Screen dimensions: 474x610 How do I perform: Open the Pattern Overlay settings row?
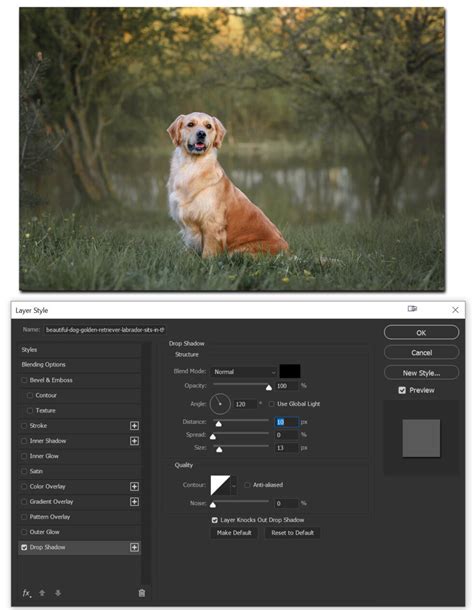79,517
